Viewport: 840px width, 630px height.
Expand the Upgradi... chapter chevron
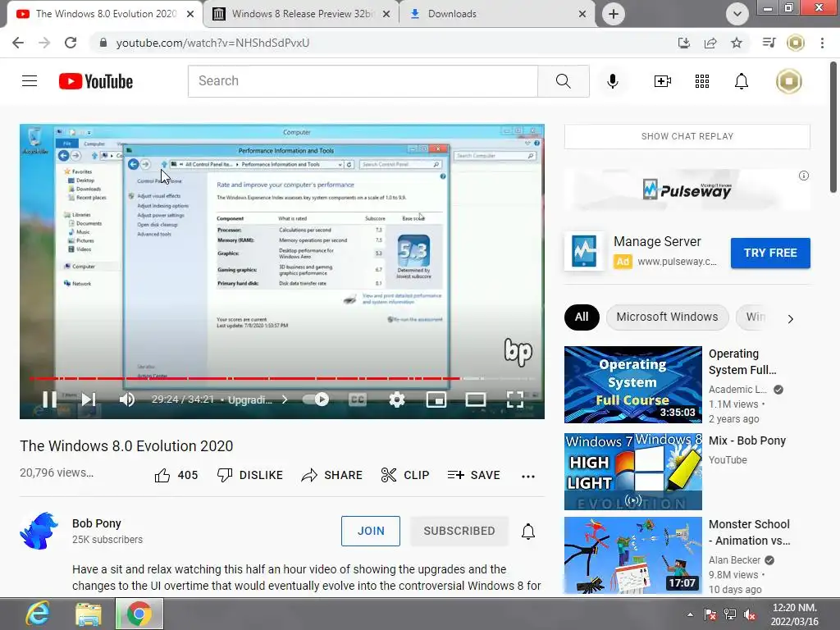point(285,399)
